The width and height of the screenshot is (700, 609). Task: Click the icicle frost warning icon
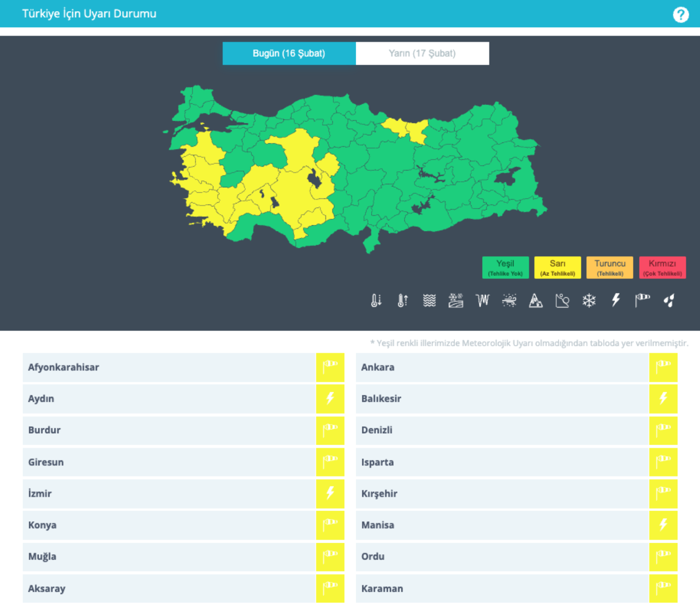(482, 301)
